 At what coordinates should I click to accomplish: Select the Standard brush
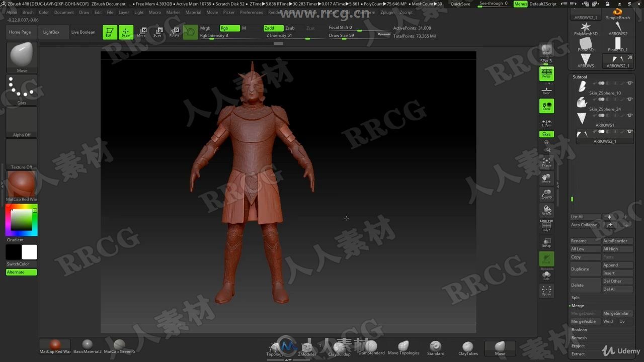(x=436, y=348)
